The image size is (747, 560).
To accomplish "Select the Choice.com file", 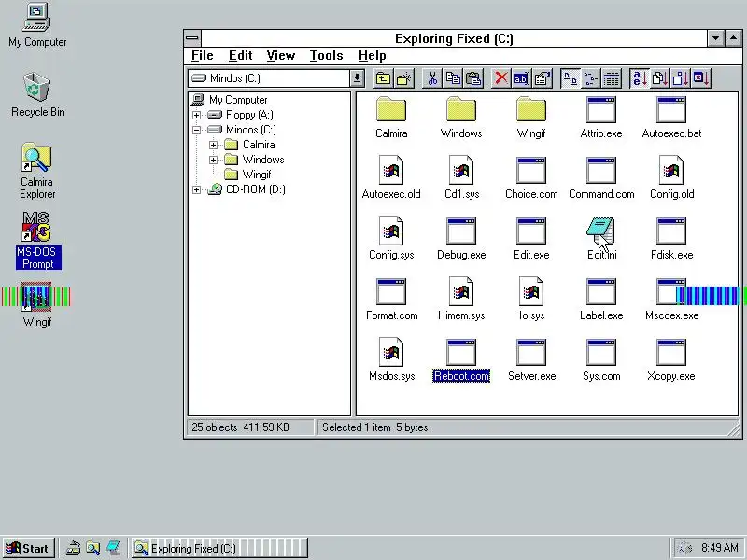I will click(531, 178).
